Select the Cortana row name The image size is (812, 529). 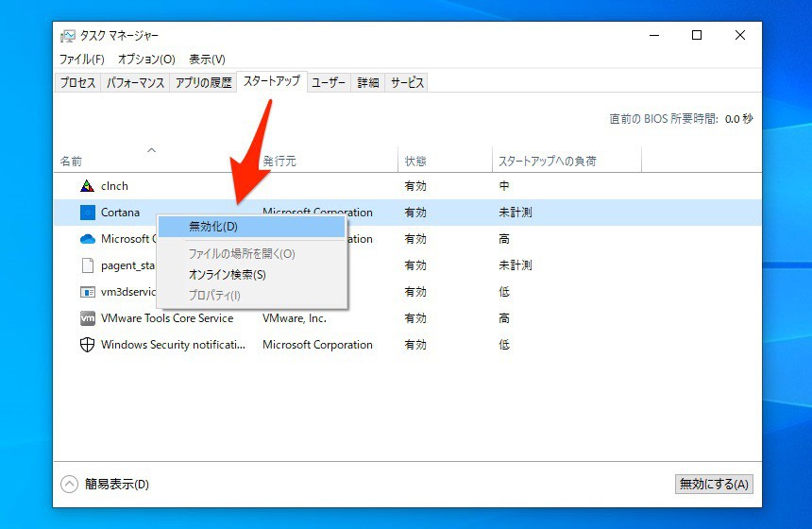click(x=120, y=213)
